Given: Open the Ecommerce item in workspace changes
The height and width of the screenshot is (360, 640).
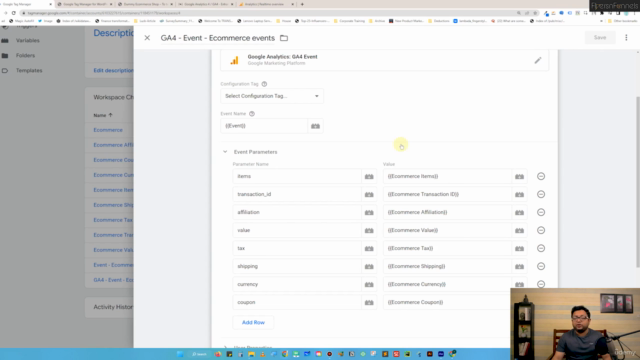Looking at the screenshot, I should 108,130.
